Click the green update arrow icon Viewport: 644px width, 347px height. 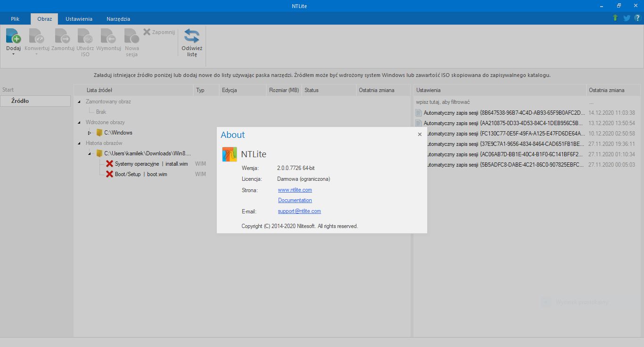pyautogui.click(x=615, y=18)
